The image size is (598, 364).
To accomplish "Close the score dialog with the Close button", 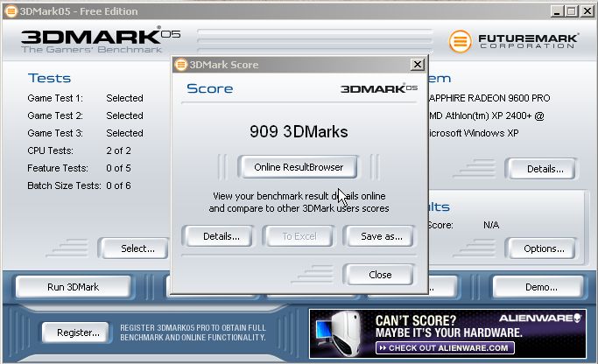I will 379,275.
